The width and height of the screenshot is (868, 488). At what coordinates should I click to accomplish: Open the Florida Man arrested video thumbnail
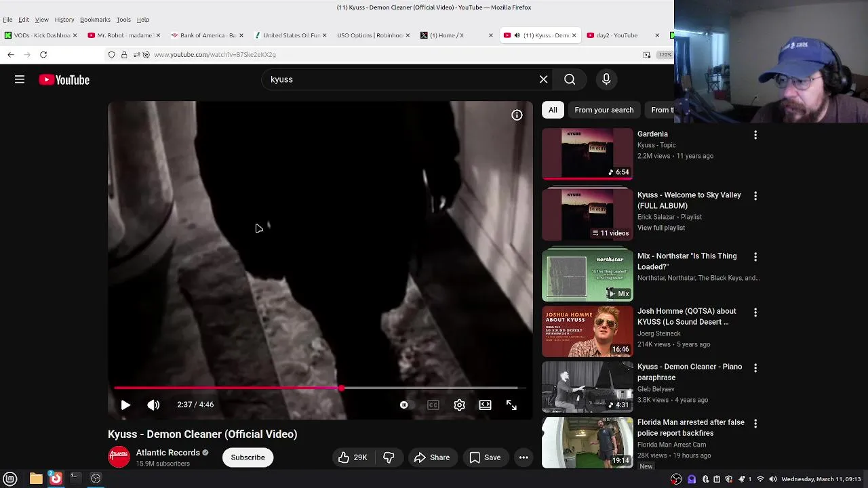coord(587,443)
